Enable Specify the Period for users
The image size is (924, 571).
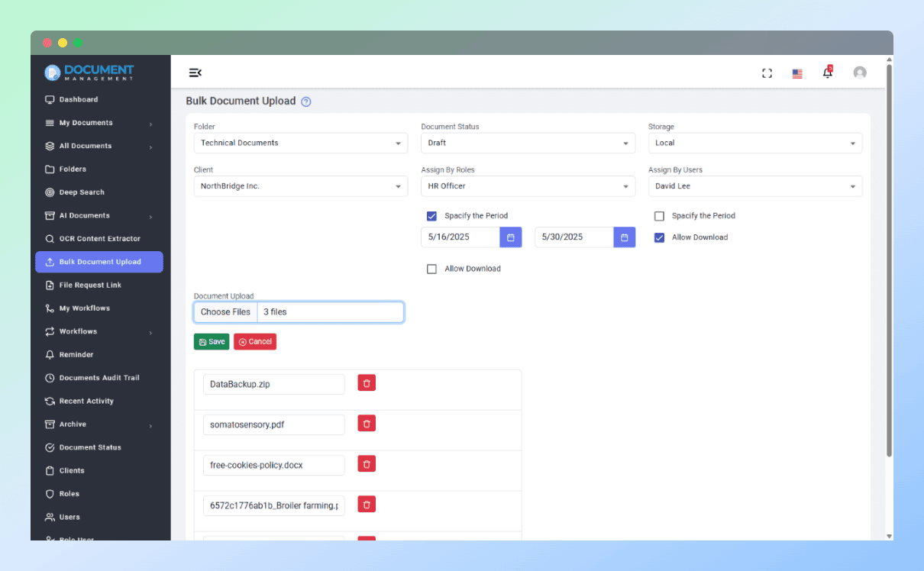point(659,216)
